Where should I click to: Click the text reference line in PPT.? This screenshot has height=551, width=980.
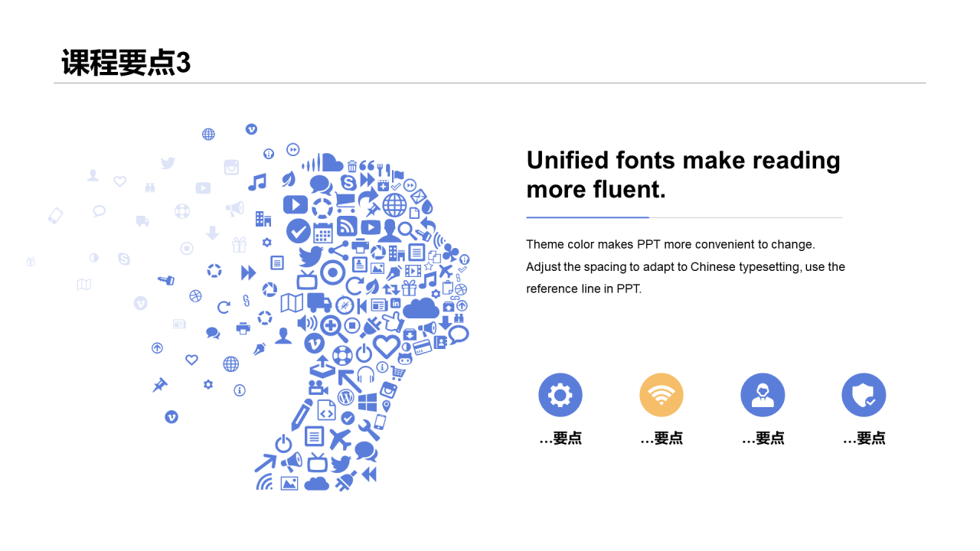(x=583, y=289)
